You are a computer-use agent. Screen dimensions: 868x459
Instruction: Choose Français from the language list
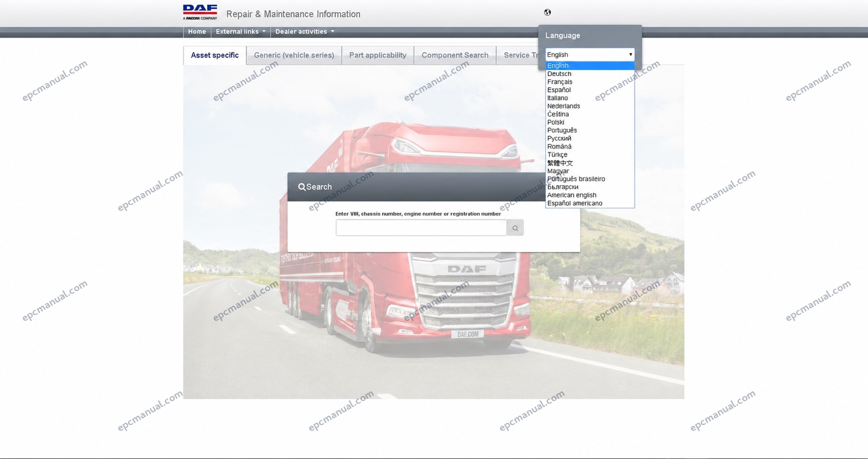coord(590,82)
